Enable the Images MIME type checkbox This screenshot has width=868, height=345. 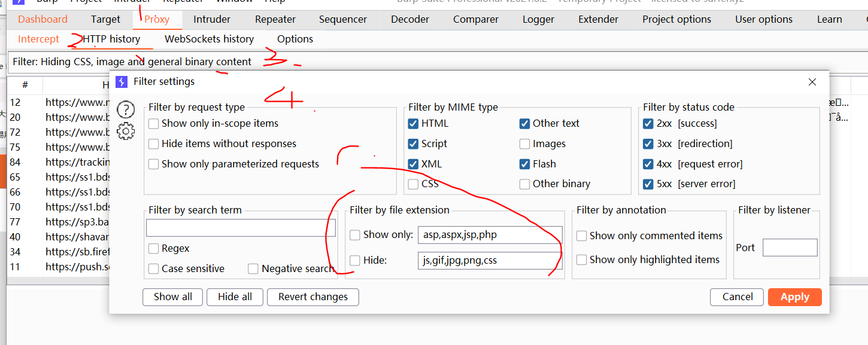click(x=524, y=144)
